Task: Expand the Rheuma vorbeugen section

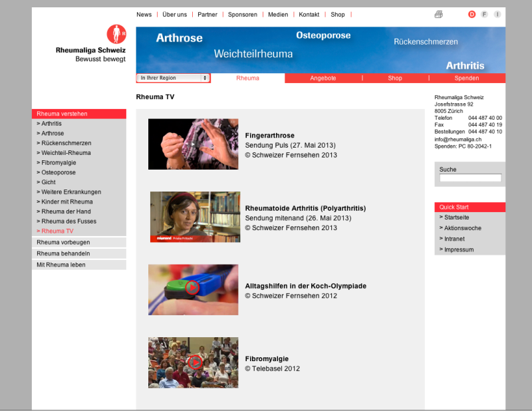Action: point(63,243)
